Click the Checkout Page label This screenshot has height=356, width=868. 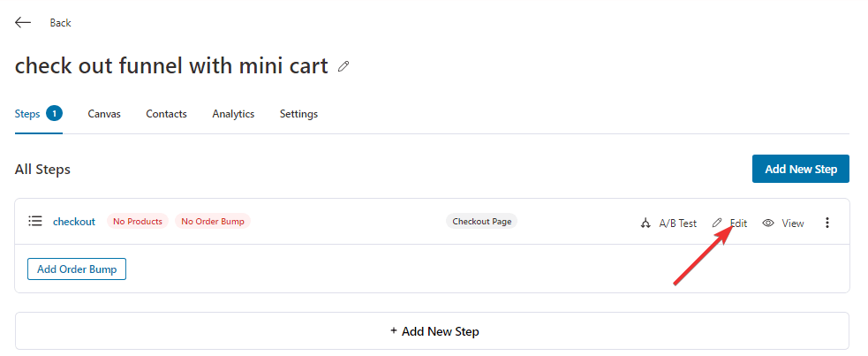click(x=481, y=222)
